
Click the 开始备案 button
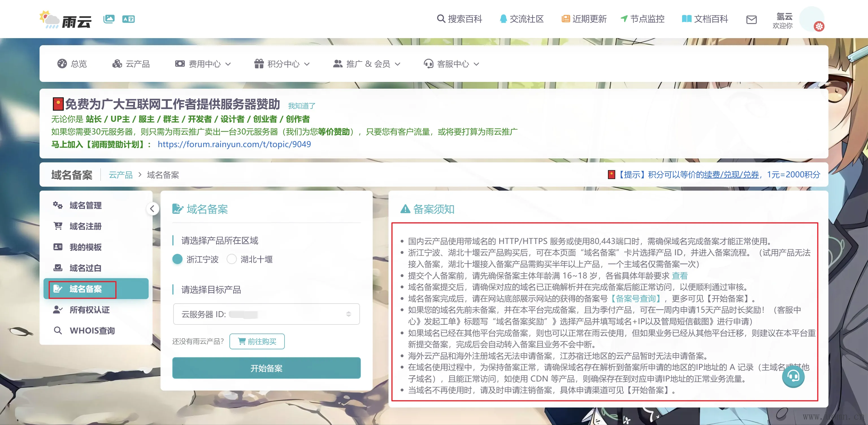pyautogui.click(x=266, y=368)
